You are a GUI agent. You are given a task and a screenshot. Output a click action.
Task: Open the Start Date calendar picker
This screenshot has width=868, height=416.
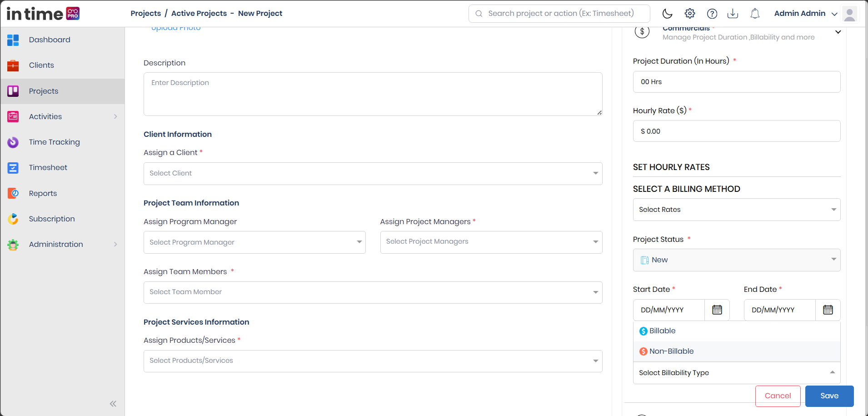point(717,310)
